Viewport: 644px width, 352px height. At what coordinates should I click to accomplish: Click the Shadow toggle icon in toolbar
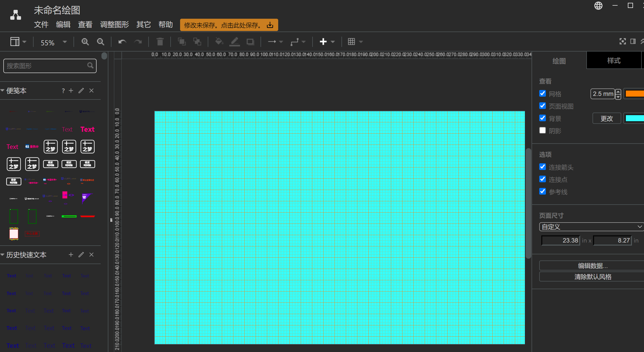250,42
